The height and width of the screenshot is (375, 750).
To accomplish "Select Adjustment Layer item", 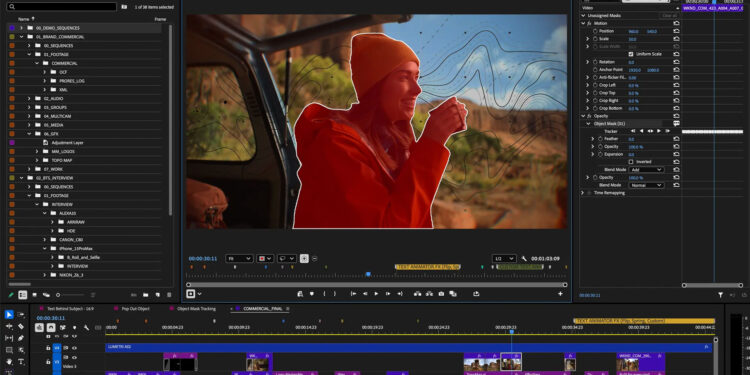I will (x=67, y=143).
